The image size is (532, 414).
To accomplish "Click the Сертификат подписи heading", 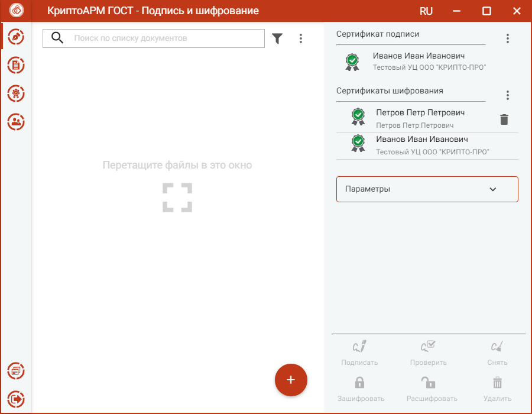I will pos(377,34).
